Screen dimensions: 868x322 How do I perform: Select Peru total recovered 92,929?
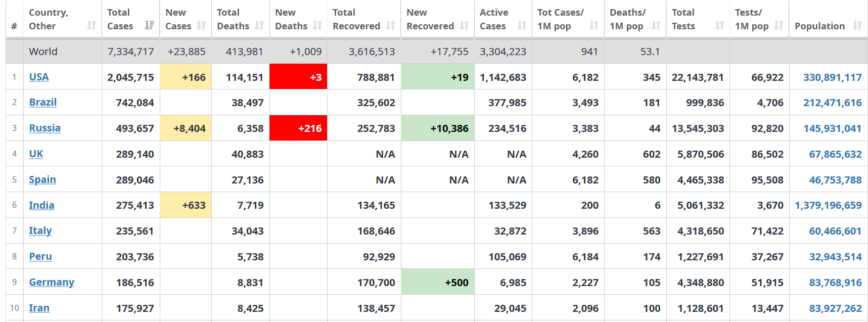tap(379, 257)
